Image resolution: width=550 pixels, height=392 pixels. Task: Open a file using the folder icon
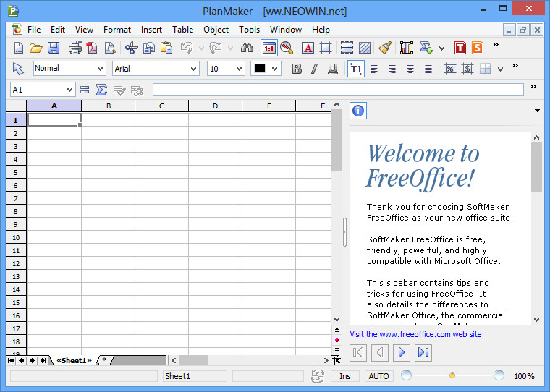[x=35, y=48]
